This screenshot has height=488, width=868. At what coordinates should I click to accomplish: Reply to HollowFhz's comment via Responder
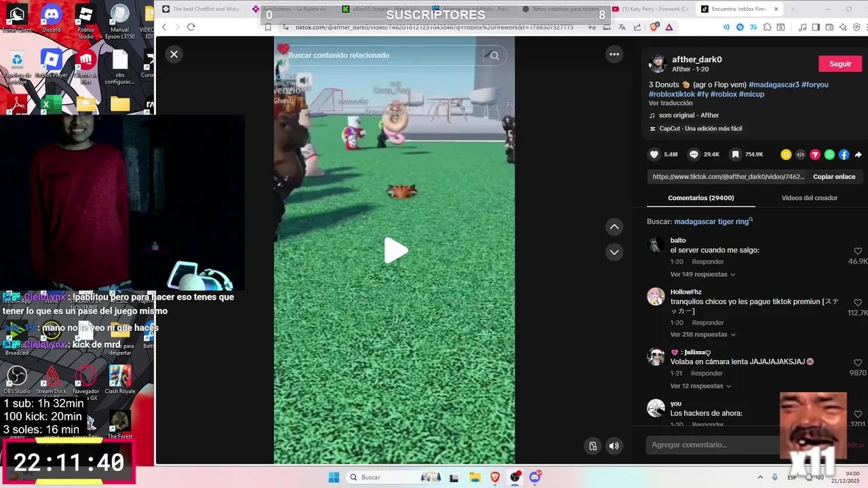click(708, 323)
